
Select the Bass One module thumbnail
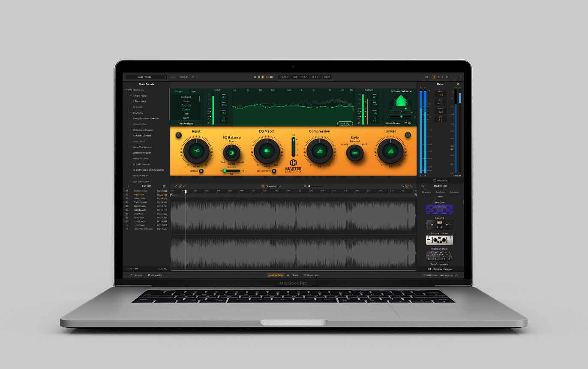coord(439,210)
